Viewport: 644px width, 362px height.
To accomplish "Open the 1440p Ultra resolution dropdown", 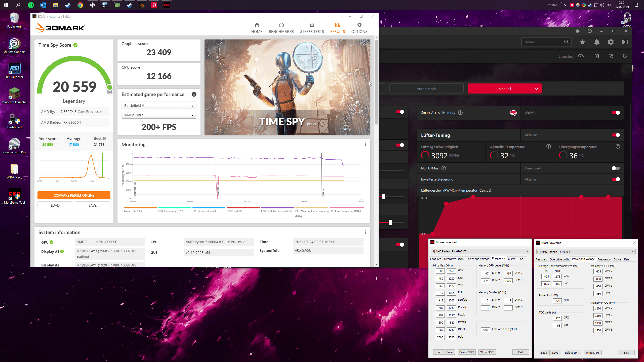I will pyautogui.click(x=159, y=115).
